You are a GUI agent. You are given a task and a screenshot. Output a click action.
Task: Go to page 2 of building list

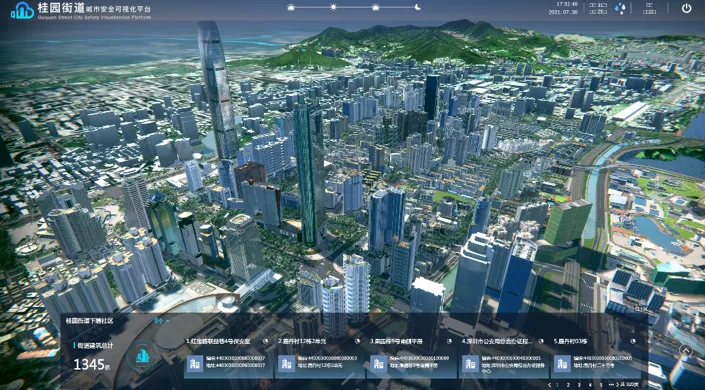pyautogui.click(x=568, y=385)
